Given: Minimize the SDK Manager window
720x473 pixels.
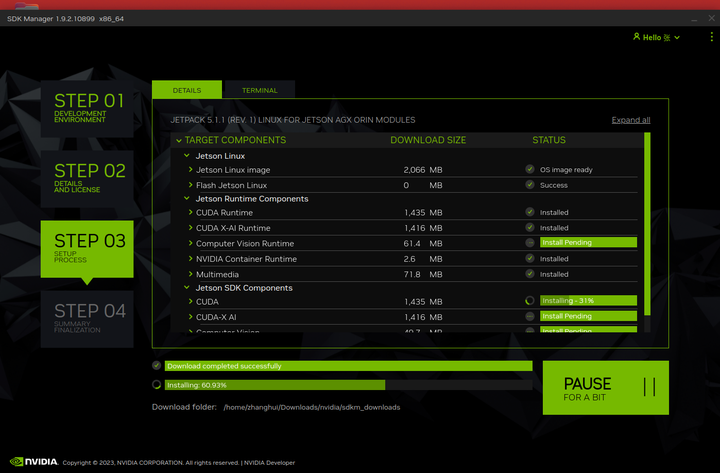Looking at the screenshot, I should (x=694, y=19).
